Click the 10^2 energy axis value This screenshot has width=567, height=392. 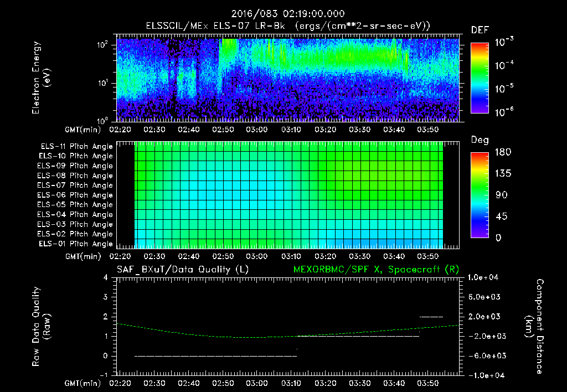[x=102, y=45]
